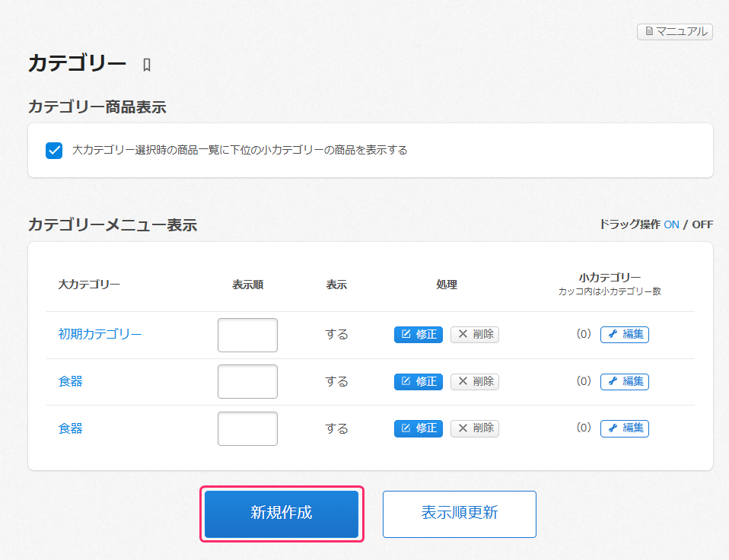Image resolution: width=729 pixels, height=560 pixels.
Task: Click the bookmark icon next to カテゴリー heading
Action: [x=145, y=65]
